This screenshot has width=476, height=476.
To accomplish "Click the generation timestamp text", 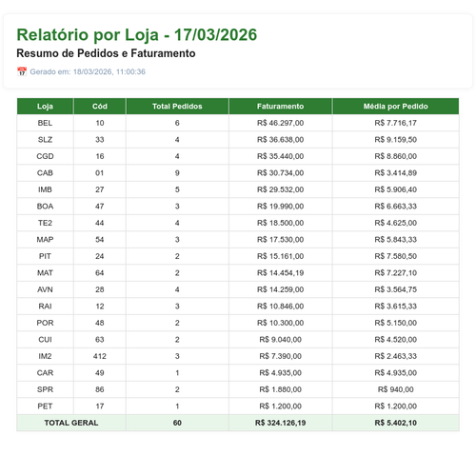I will pyautogui.click(x=88, y=71).
